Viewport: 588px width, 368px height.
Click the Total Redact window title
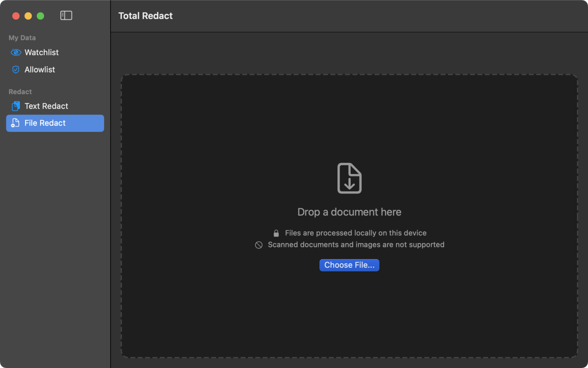pyautogui.click(x=145, y=16)
